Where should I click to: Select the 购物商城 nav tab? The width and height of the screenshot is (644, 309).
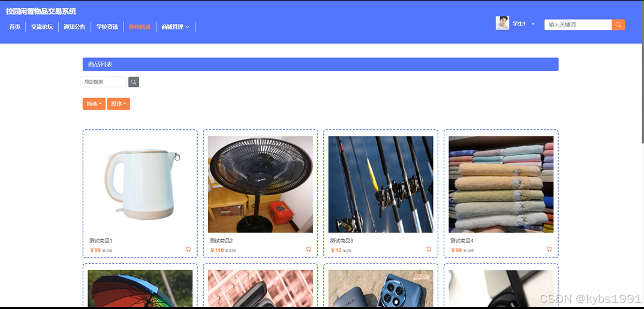140,27
